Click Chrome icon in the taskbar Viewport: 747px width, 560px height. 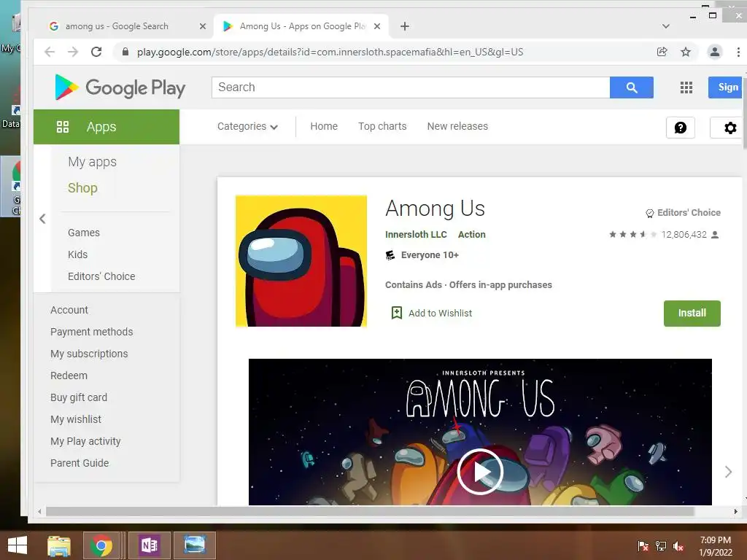click(x=101, y=545)
